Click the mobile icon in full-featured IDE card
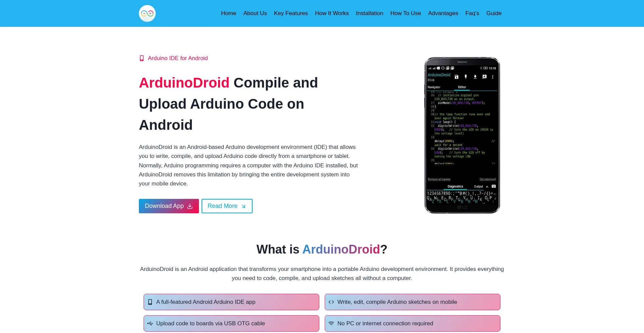The width and height of the screenshot is (644, 333). coord(150,302)
